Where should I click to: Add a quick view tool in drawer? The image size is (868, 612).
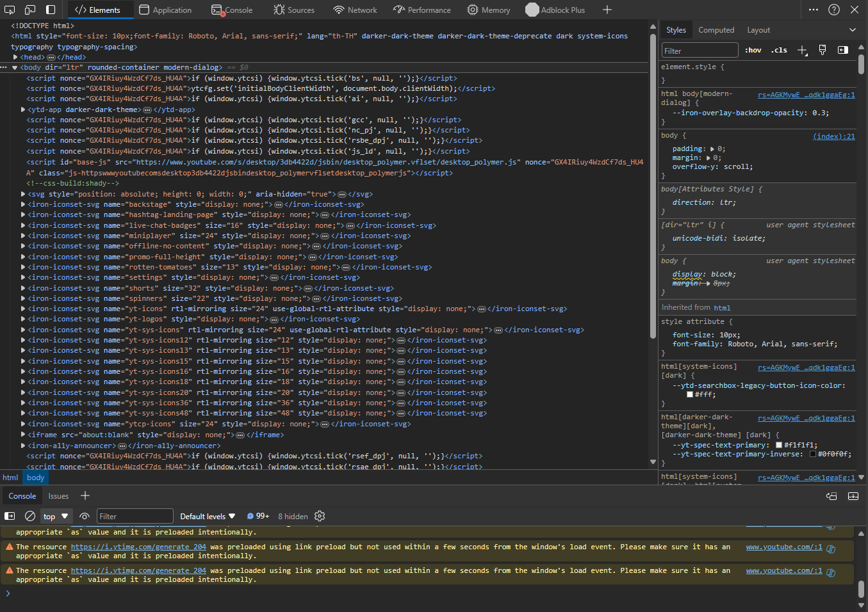(85, 495)
